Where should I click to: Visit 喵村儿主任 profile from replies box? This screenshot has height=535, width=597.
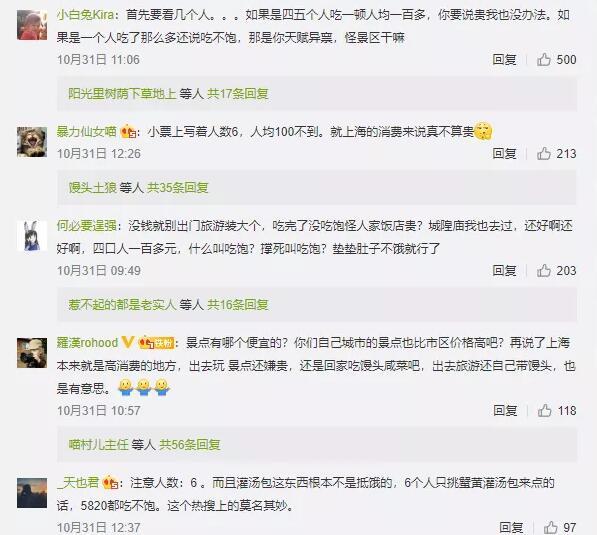click(98, 444)
